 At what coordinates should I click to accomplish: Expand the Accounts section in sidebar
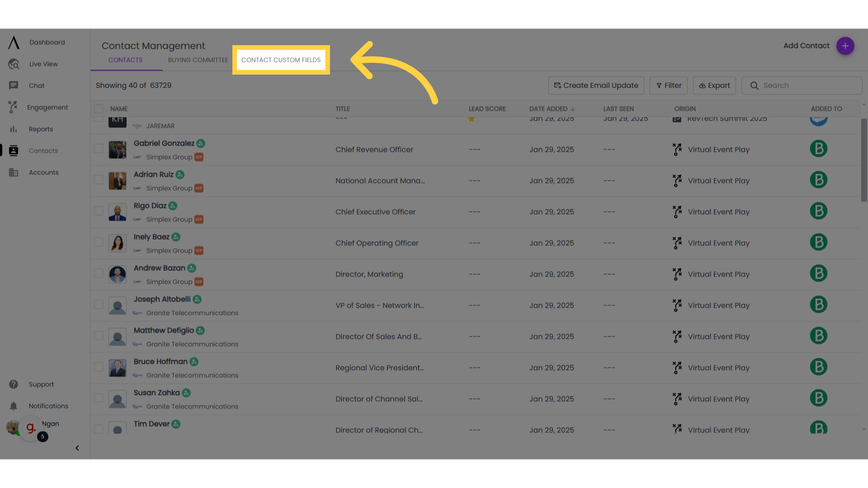click(x=43, y=172)
